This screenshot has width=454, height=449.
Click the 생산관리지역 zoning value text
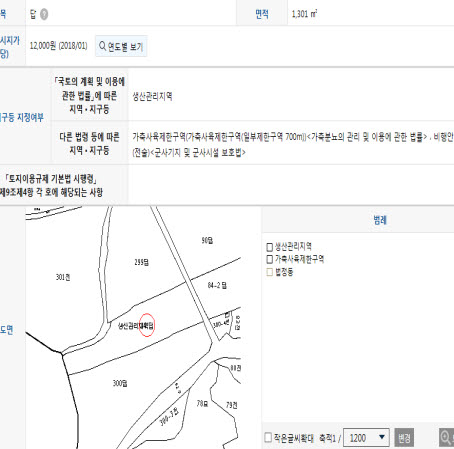click(152, 97)
